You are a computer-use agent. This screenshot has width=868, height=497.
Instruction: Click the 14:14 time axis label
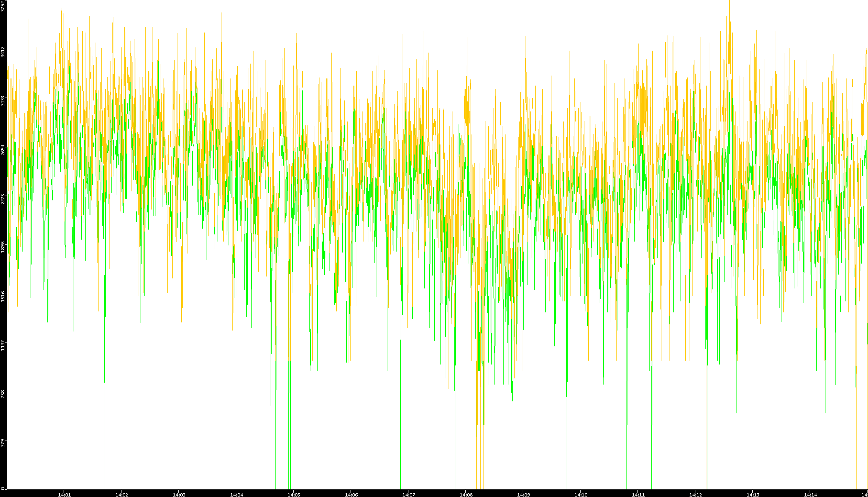tap(810, 495)
